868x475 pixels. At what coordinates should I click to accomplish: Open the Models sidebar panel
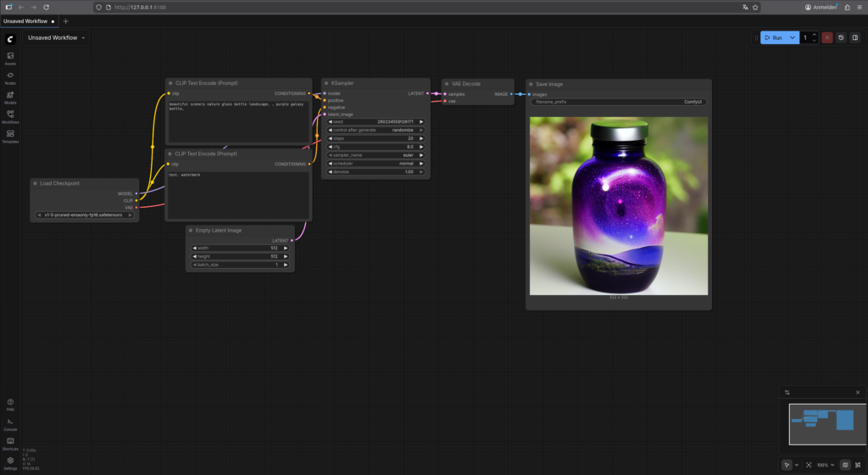click(x=10, y=97)
